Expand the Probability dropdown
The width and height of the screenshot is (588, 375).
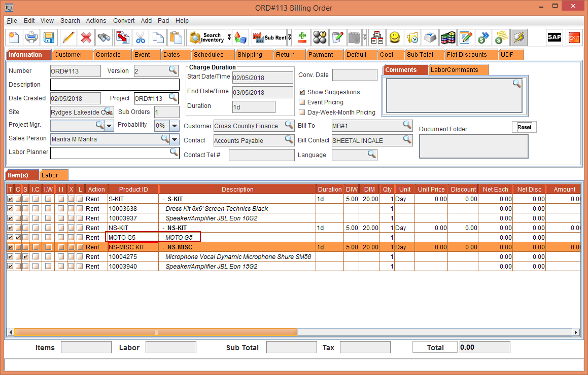click(175, 126)
